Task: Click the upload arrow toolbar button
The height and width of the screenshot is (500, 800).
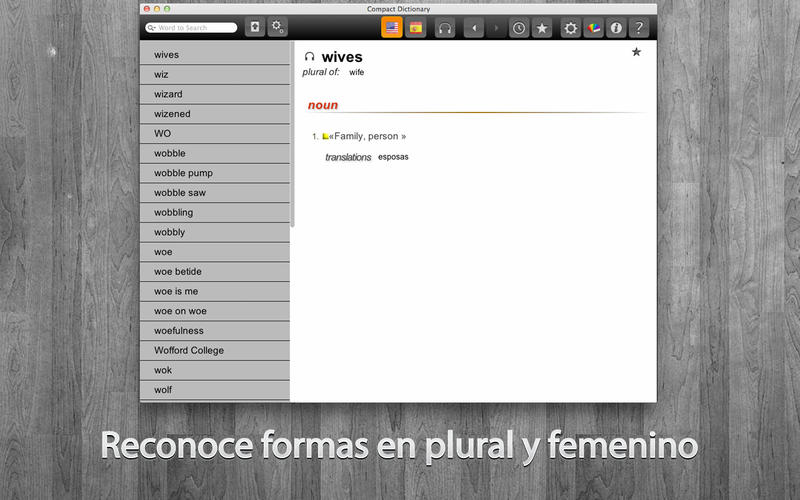Action: click(255, 27)
